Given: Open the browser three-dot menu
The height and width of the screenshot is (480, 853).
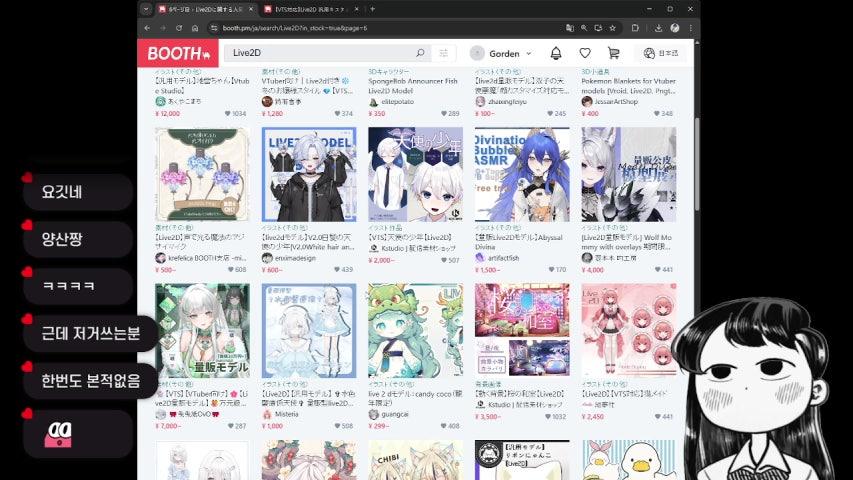Looking at the screenshot, I should pos(691,28).
